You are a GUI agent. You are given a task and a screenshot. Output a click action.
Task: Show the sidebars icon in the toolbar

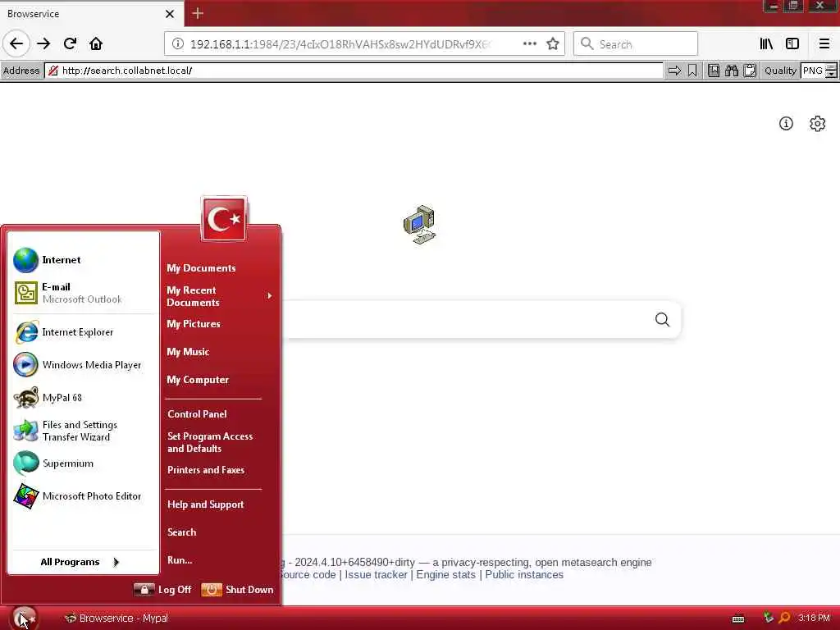[x=792, y=44]
